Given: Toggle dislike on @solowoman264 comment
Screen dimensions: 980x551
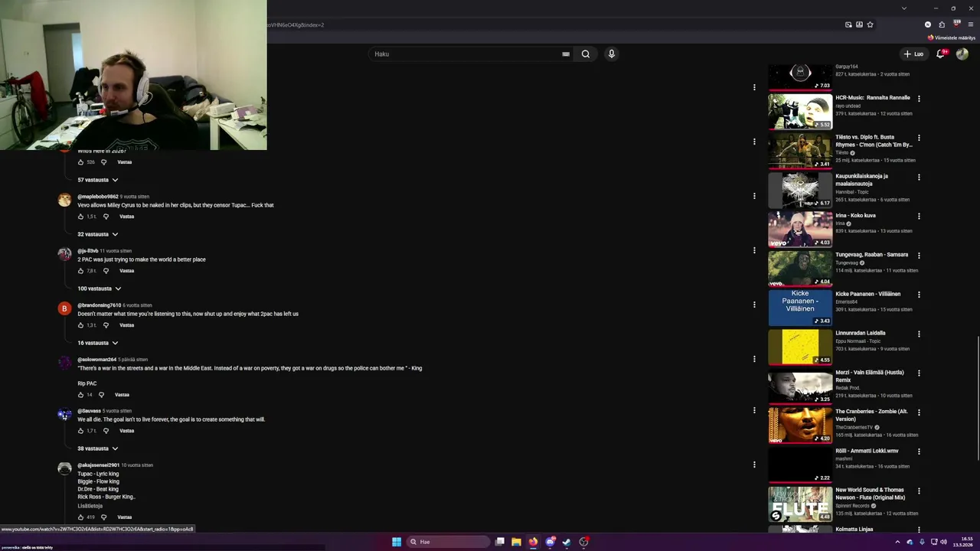Looking at the screenshot, I should coord(101,395).
